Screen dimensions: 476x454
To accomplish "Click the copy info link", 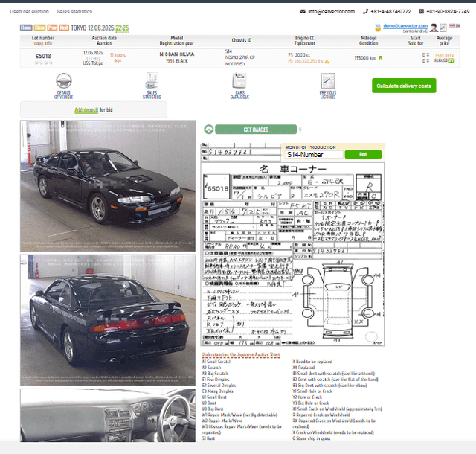I will pos(43,43).
